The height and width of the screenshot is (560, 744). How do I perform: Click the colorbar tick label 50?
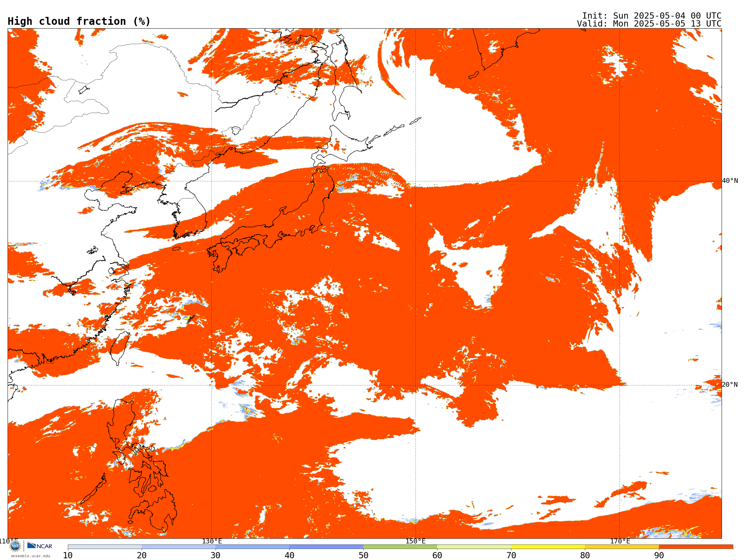click(x=363, y=556)
